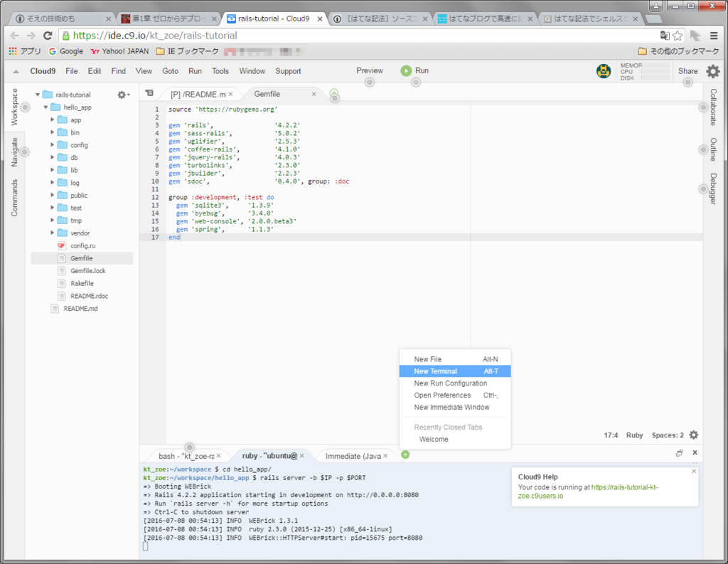Toggle the Debugger side panel
Viewport: 728px width, 564px height.
713,189
